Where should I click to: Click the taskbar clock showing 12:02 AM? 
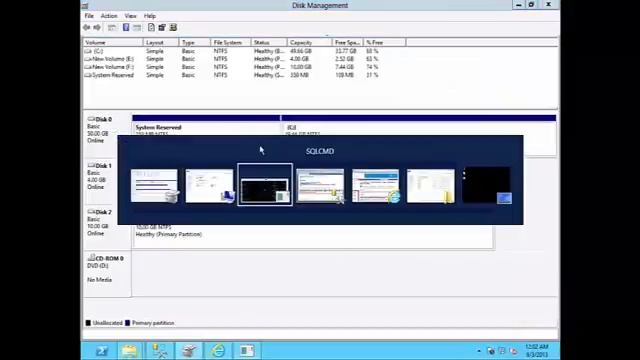537,351
